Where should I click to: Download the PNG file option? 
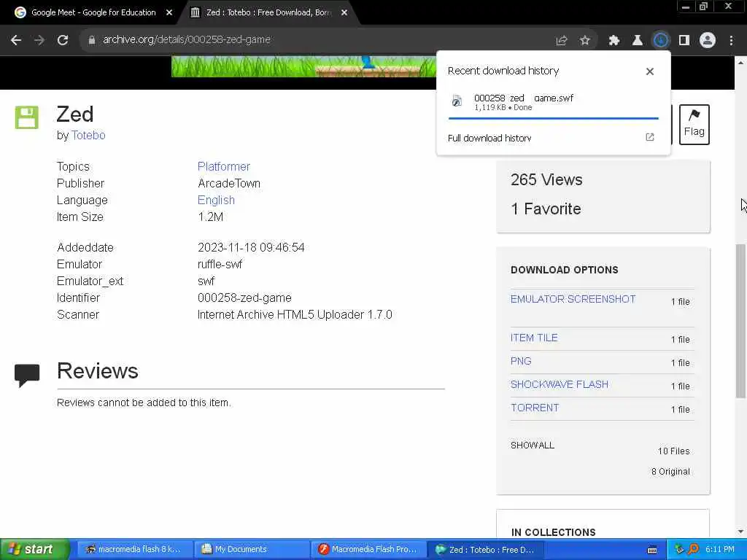point(521,362)
